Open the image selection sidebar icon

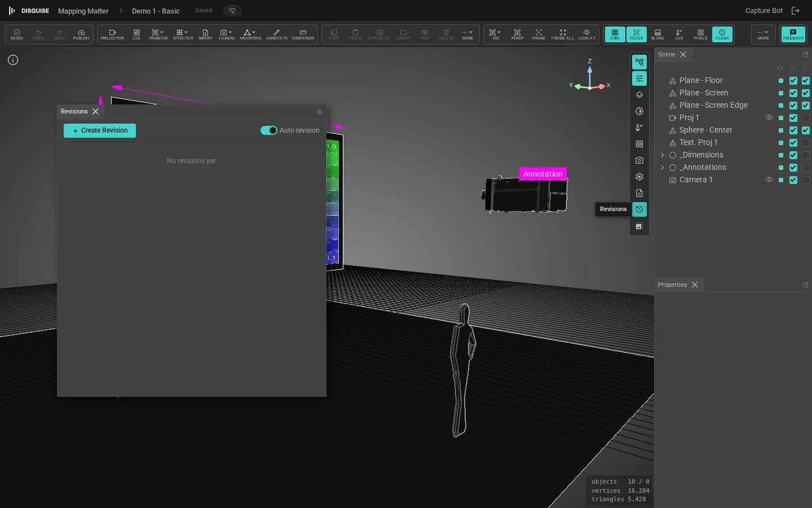[x=639, y=226]
